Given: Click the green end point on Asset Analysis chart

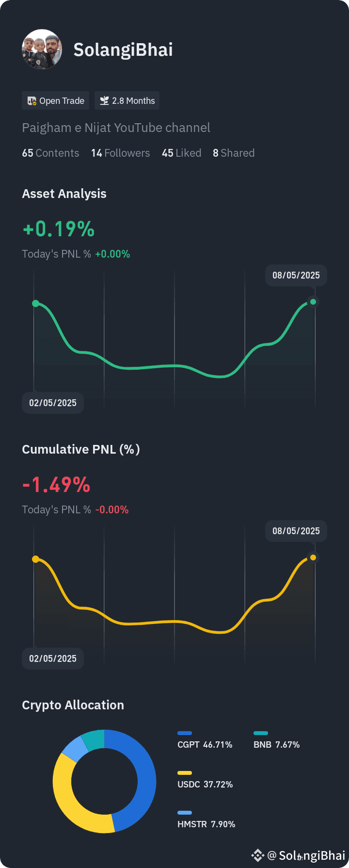Looking at the screenshot, I should click(x=313, y=302).
